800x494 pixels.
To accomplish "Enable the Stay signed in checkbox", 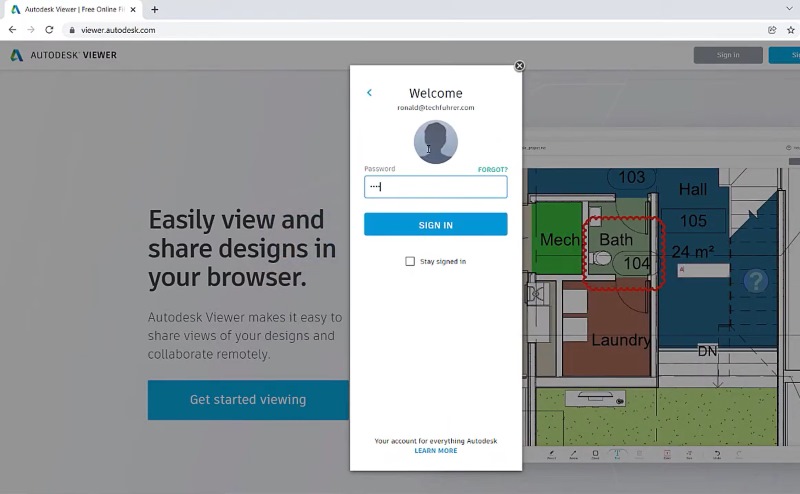I will click(410, 261).
